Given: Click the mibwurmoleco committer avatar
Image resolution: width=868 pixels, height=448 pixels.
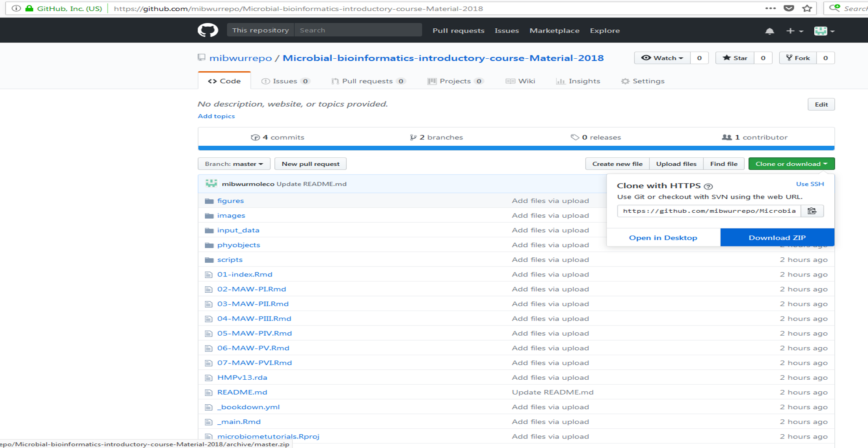Looking at the screenshot, I should coord(211,184).
